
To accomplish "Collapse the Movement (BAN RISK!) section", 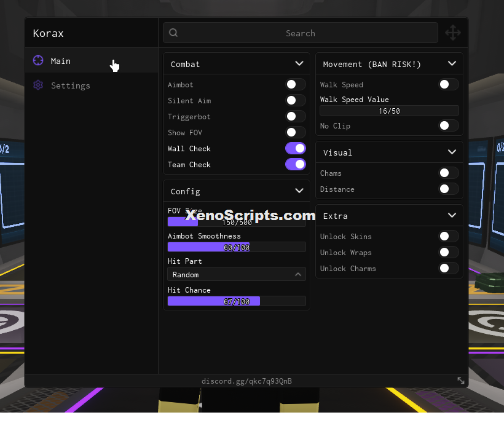I will point(452,64).
